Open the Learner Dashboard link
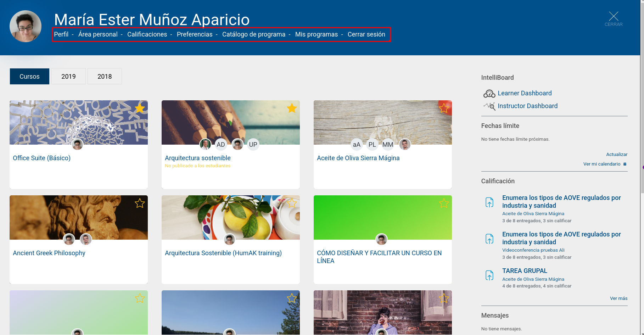644x335 pixels. click(x=525, y=93)
